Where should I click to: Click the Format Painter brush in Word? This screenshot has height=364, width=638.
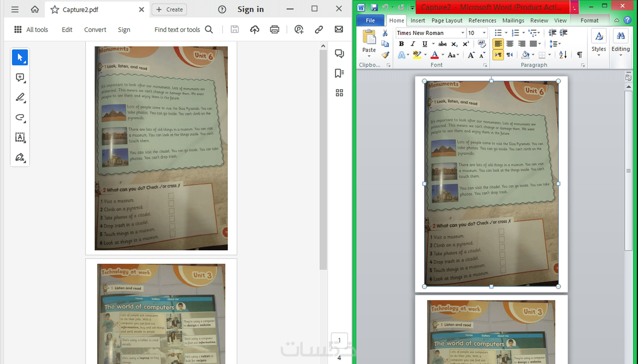(385, 55)
